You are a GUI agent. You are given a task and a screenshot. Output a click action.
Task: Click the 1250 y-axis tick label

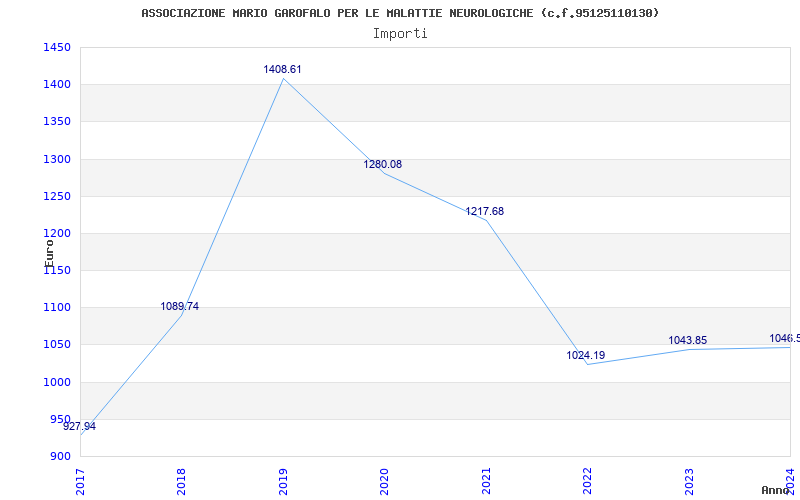coord(57,196)
